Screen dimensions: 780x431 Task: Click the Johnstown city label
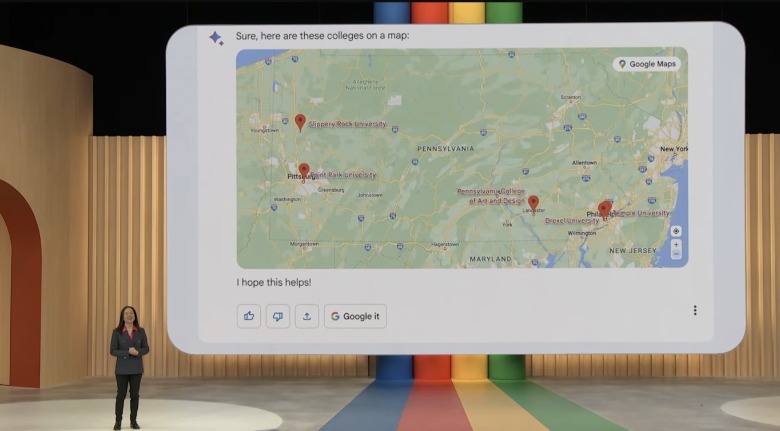click(370, 195)
